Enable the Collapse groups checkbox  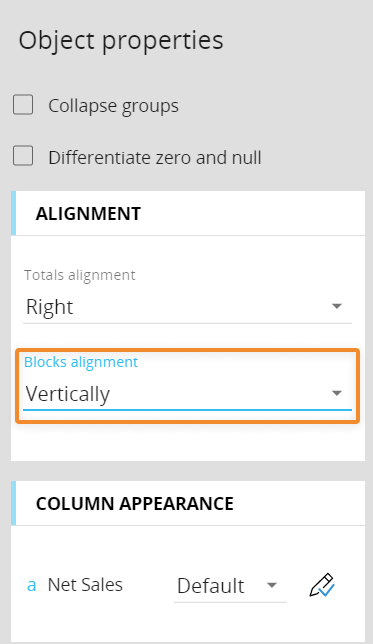tap(23, 105)
